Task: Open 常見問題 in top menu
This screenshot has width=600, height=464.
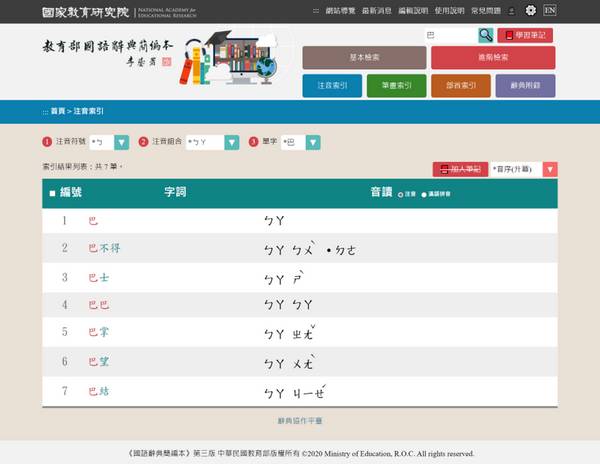Action: [x=486, y=11]
